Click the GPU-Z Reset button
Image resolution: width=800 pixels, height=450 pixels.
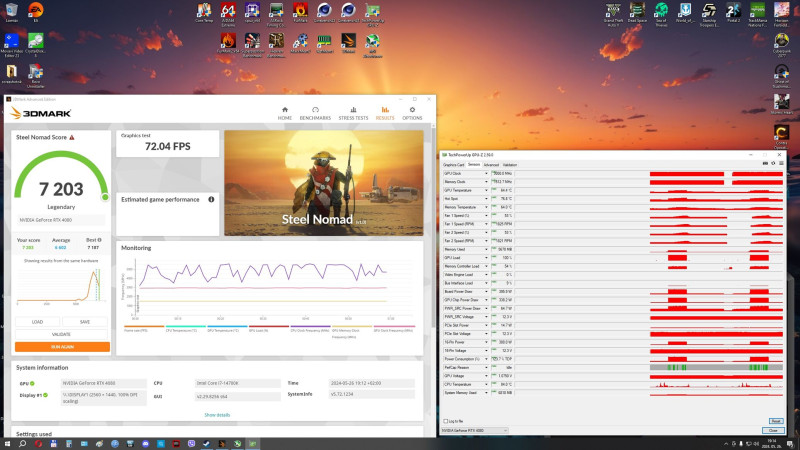[x=776, y=421]
